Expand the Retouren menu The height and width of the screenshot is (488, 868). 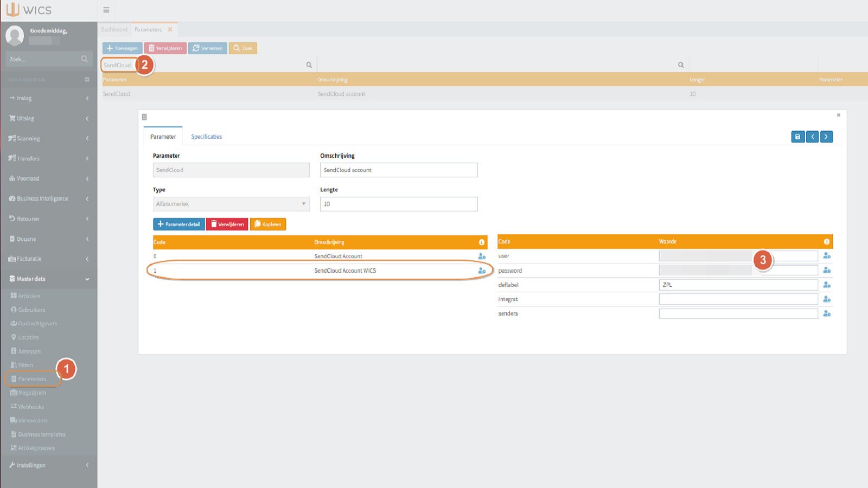click(x=49, y=219)
